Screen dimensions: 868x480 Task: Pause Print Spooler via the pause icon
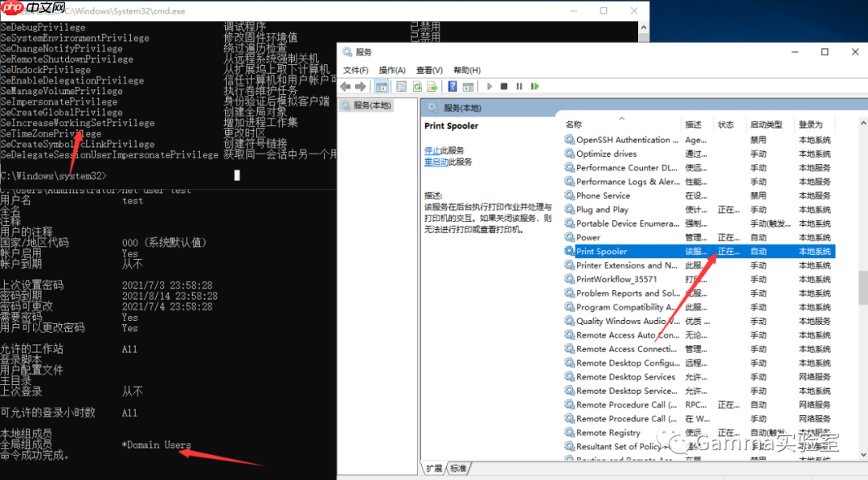pos(518,86)
